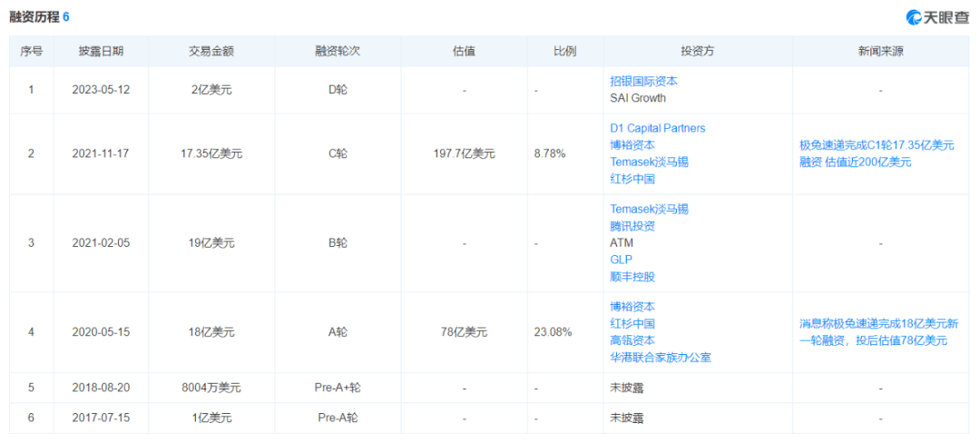Screen dimensions: 980x443
Task: Select the date 2021-02-05
Action: (102, 243)
